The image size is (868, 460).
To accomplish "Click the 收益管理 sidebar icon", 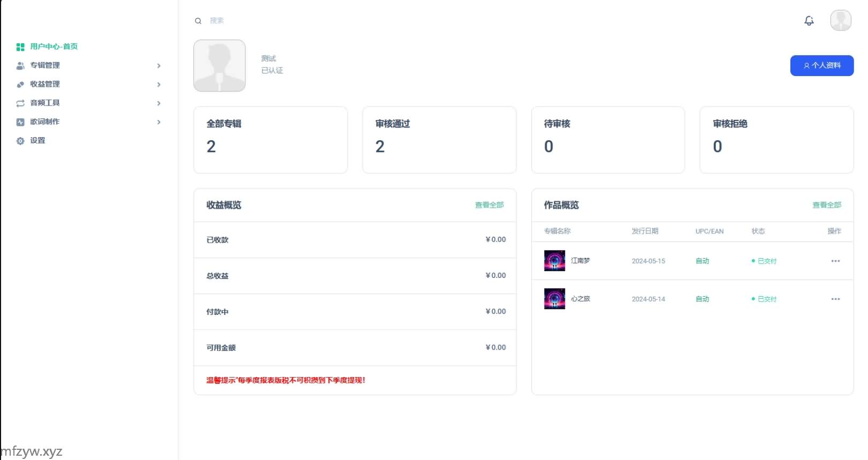I will click(20, 84).
